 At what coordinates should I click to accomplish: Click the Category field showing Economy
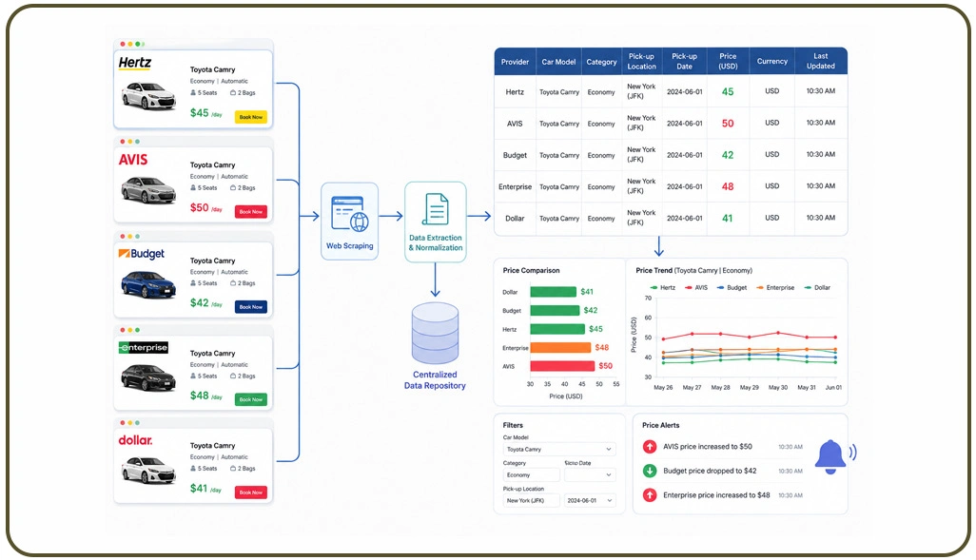coord(531,474)
